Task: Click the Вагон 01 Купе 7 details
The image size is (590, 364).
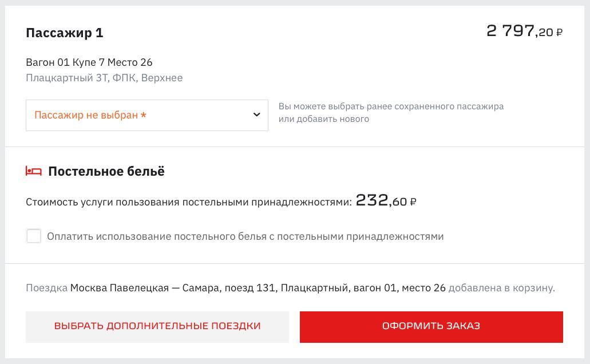Action: 89,62
